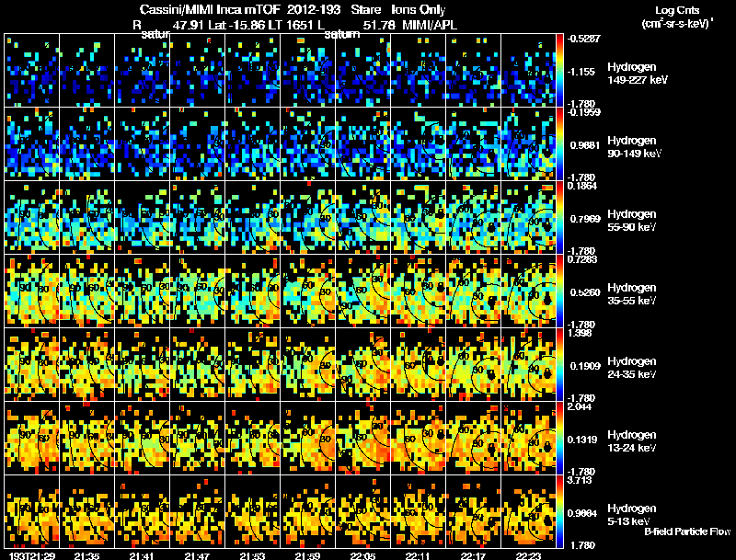Viewport: 736px width, 560px height.
Task: Click the '-0.5287' colorbar maximum value
Action: 583,39
